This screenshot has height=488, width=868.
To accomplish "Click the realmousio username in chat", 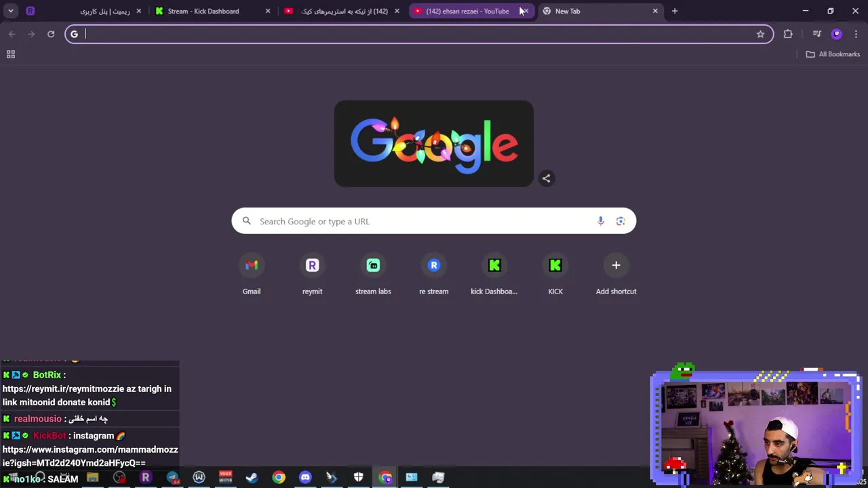I will pyautogui.click(x=38, y=419).
